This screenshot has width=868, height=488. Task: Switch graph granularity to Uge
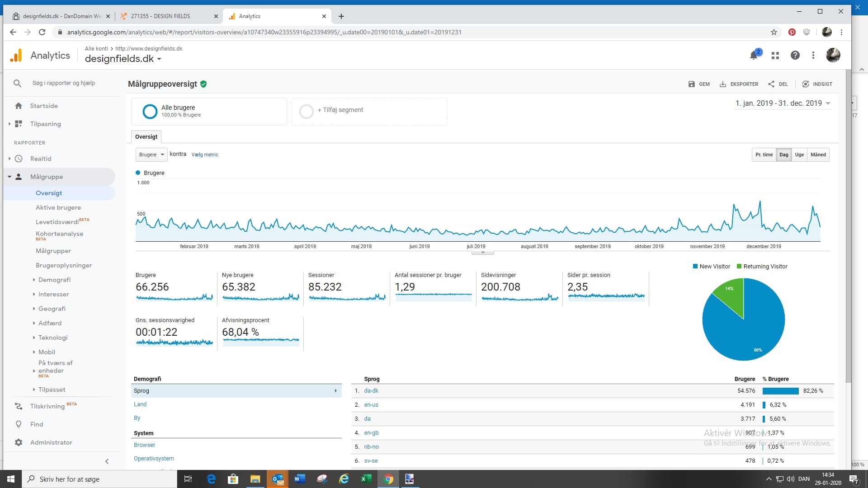(799, 155)
